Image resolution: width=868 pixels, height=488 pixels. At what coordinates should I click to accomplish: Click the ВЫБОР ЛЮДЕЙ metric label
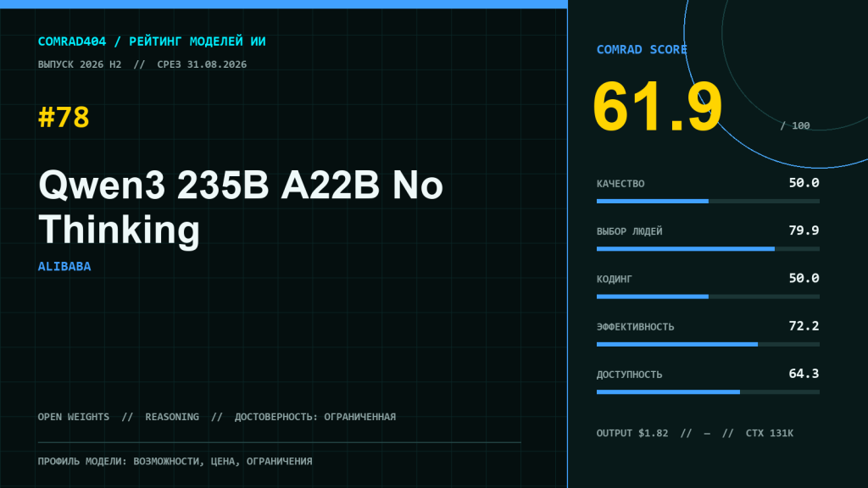[x=630, y=231]
